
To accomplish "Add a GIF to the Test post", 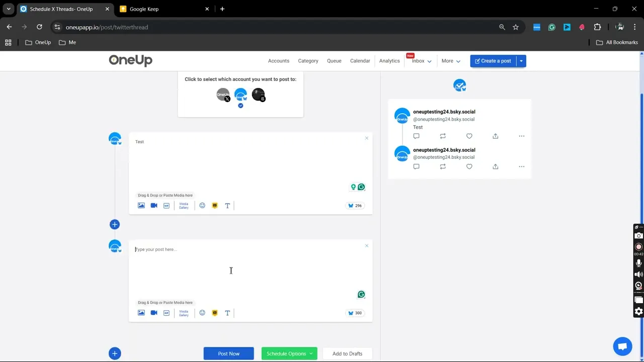I will click(167, 206).
